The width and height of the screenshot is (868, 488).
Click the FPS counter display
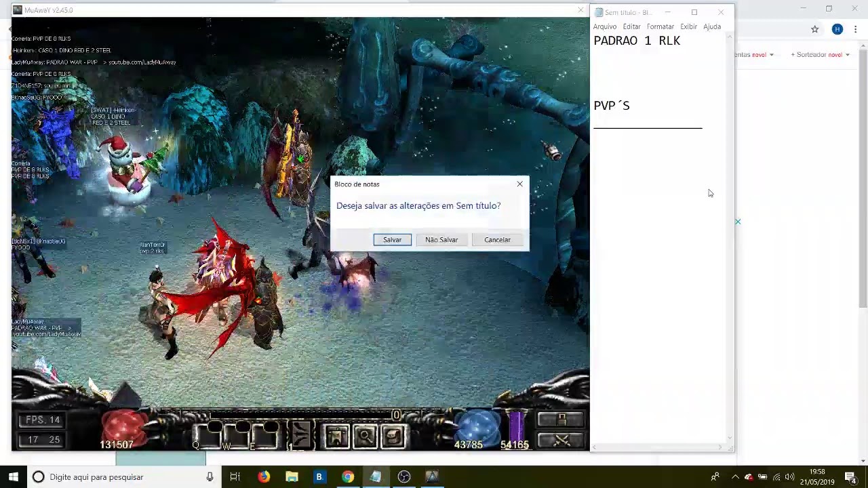tap(43, 420)
